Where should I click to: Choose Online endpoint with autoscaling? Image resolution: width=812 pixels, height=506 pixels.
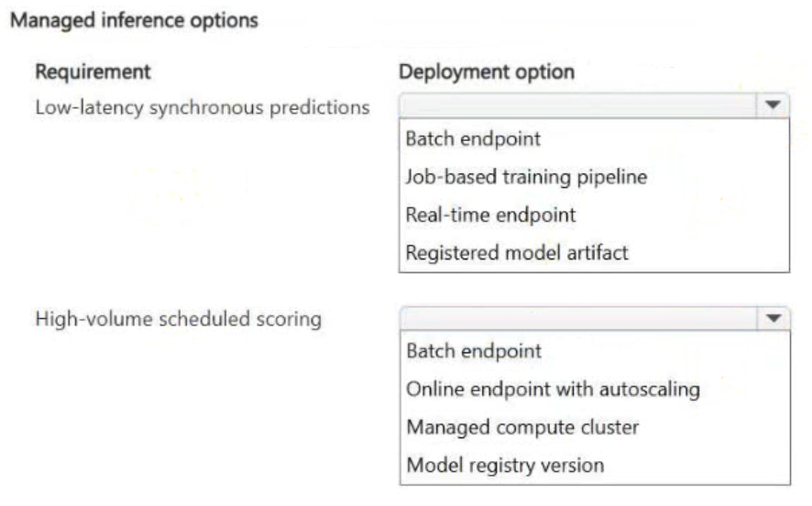click(x=553, y=389)
